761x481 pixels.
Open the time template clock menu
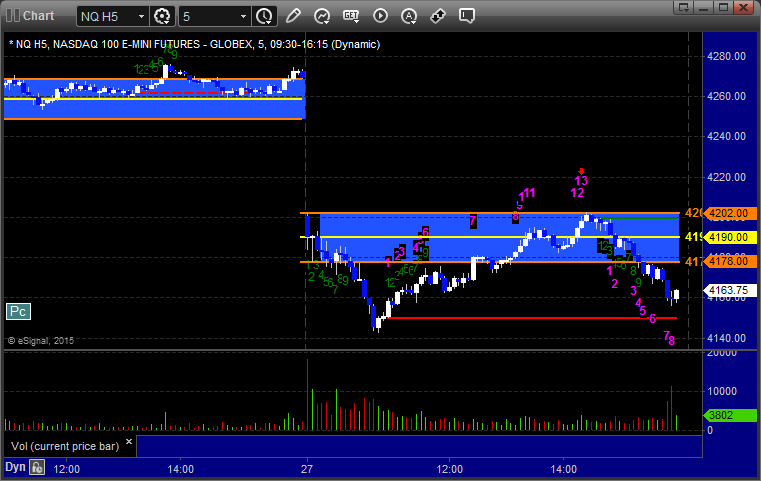tap(265, 17)
